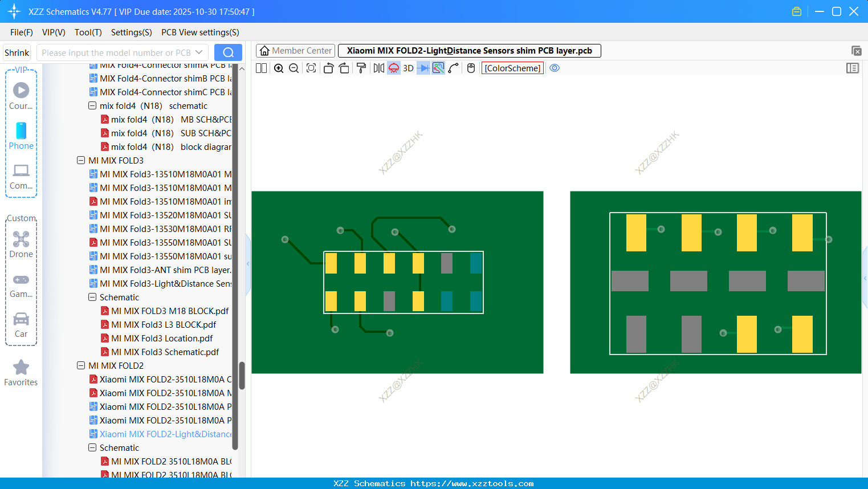Zoom in on the PCB view

click(279, 68)
